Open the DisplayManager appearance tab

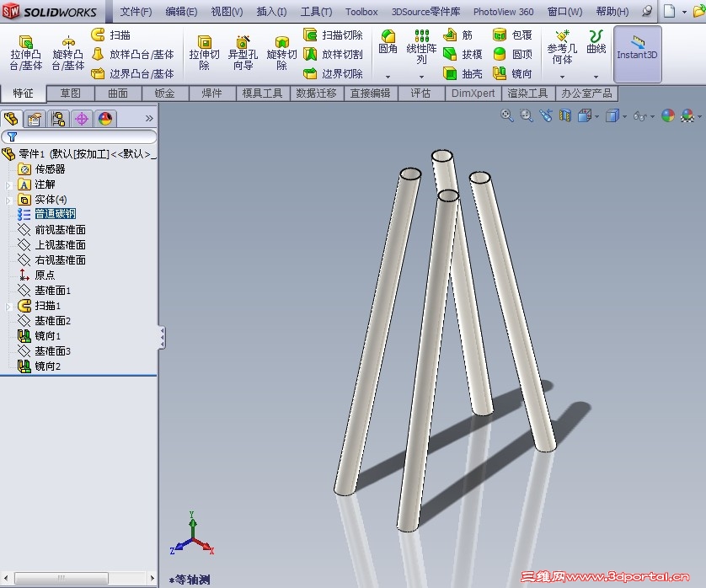point(105,119)
